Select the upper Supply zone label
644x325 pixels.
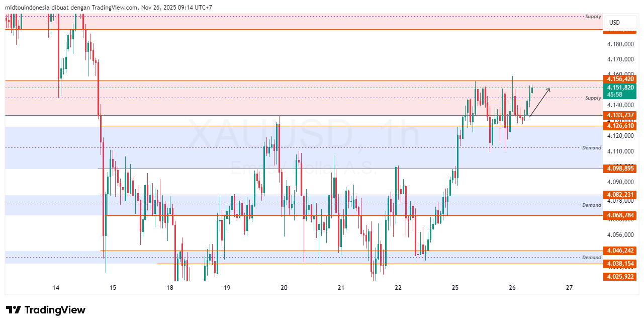tap(592, 16)
